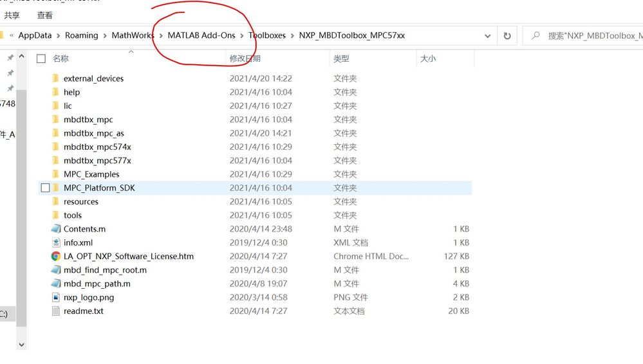Navigate to MathWorks breadcrumb segment
This screenshot has height=364, width=643.
131,35
